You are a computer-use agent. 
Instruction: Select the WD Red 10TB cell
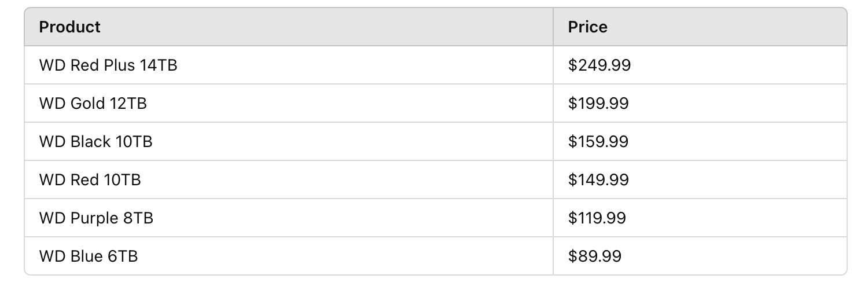click(x=289, y=179)
